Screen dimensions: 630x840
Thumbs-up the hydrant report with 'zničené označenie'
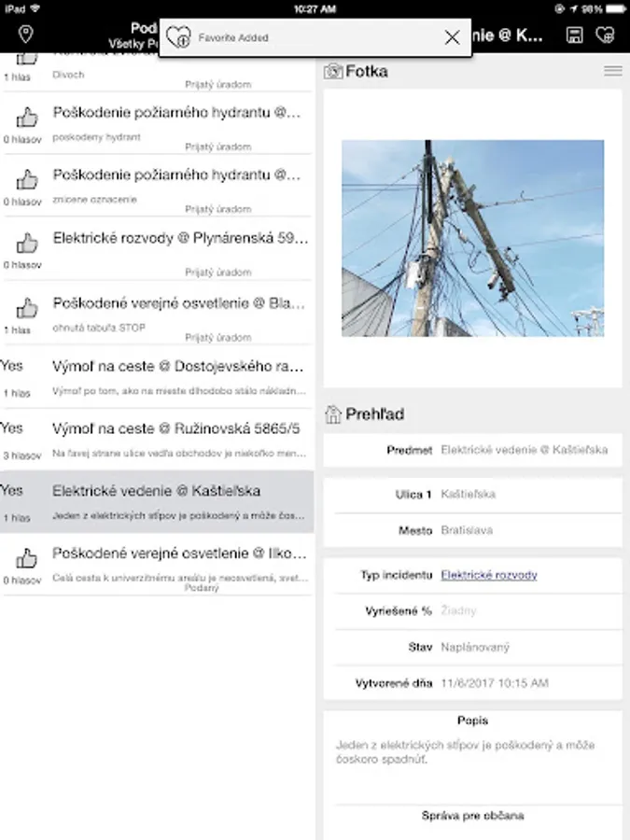pos(27,179)
